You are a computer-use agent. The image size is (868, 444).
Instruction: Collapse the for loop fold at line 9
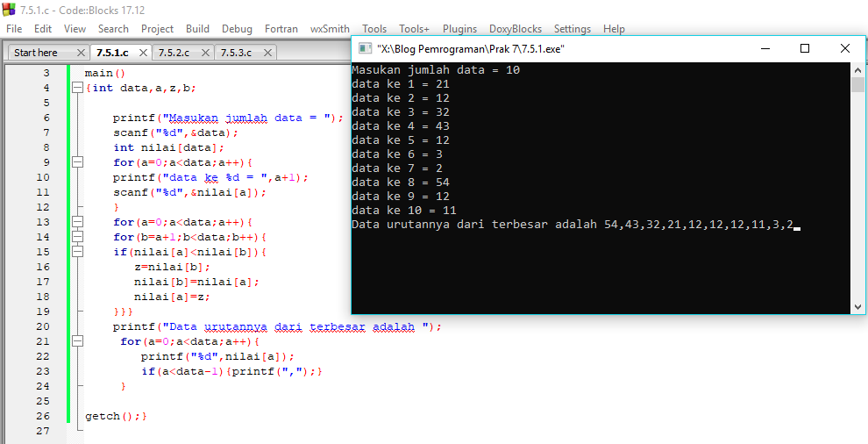[x=77, y=162]
